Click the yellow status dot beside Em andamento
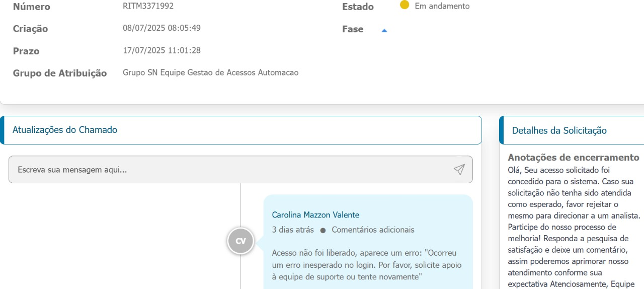 tap(404, 5)
